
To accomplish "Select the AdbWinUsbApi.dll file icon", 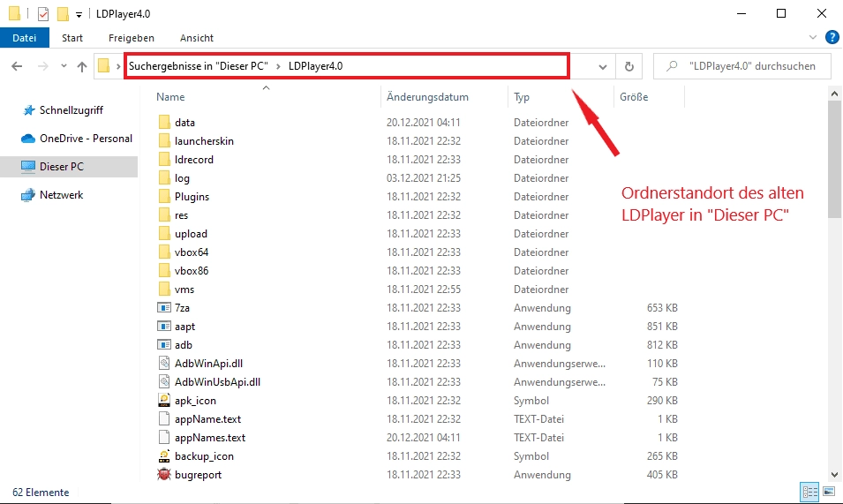I will click(164, 382).
